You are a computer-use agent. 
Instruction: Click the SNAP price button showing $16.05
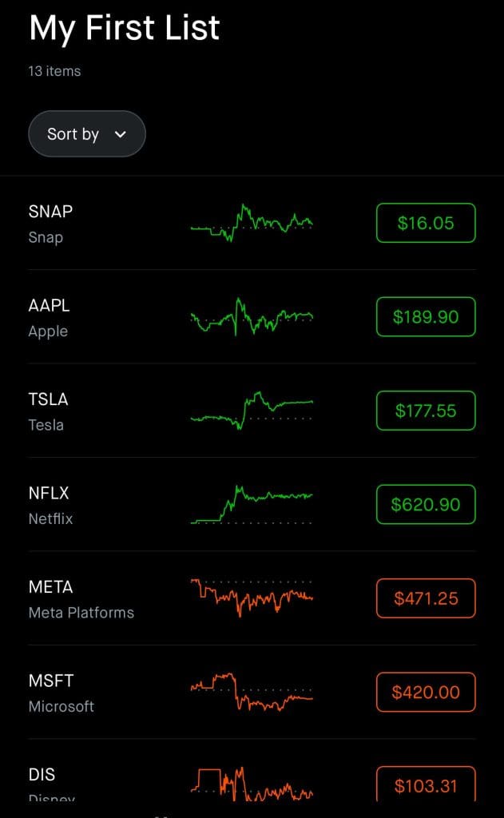pos(425,223)
